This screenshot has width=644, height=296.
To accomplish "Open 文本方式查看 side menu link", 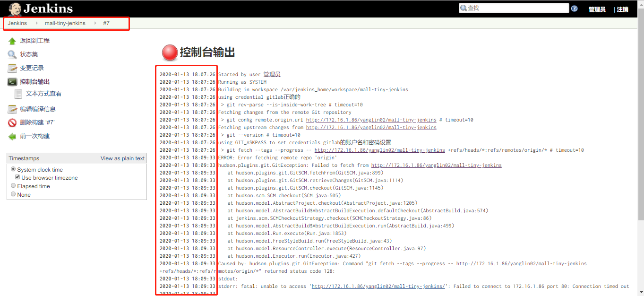I will point(43,94).
